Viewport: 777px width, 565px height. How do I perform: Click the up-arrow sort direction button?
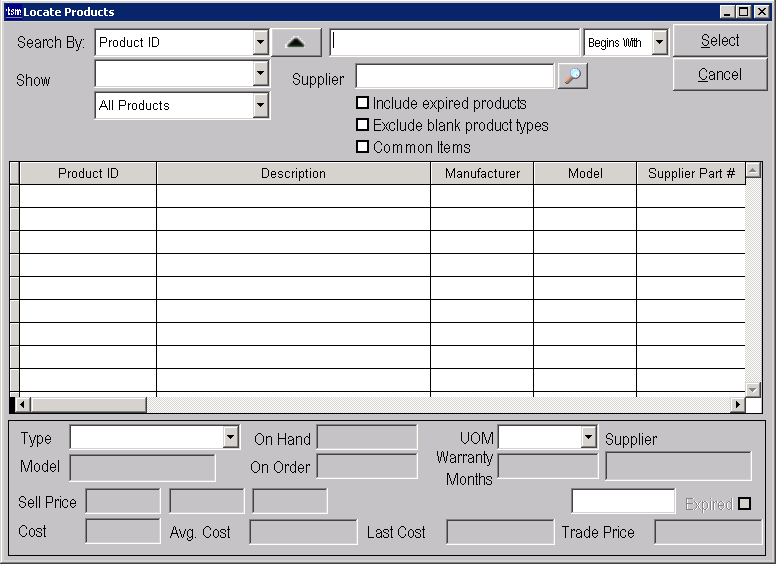(296, 43)
